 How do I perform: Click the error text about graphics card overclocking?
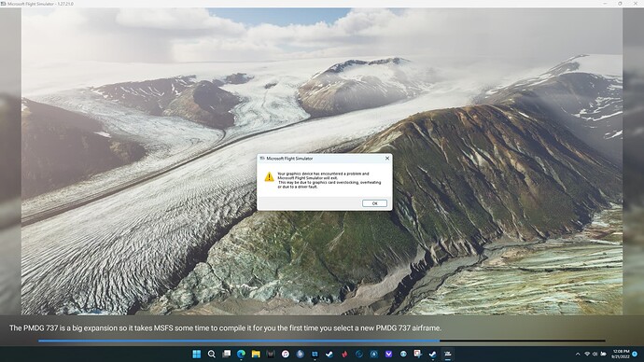point(329,180)
